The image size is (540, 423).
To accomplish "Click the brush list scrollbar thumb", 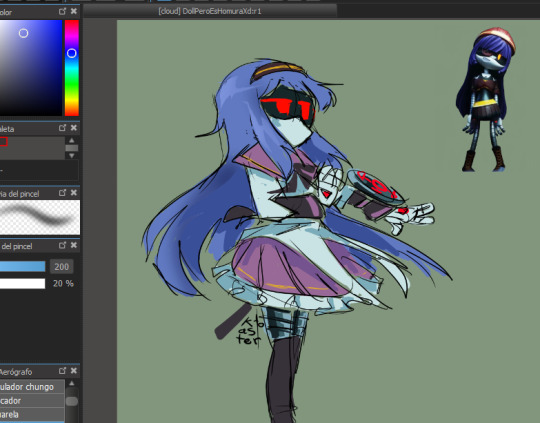I will click(x=72, y=401).
